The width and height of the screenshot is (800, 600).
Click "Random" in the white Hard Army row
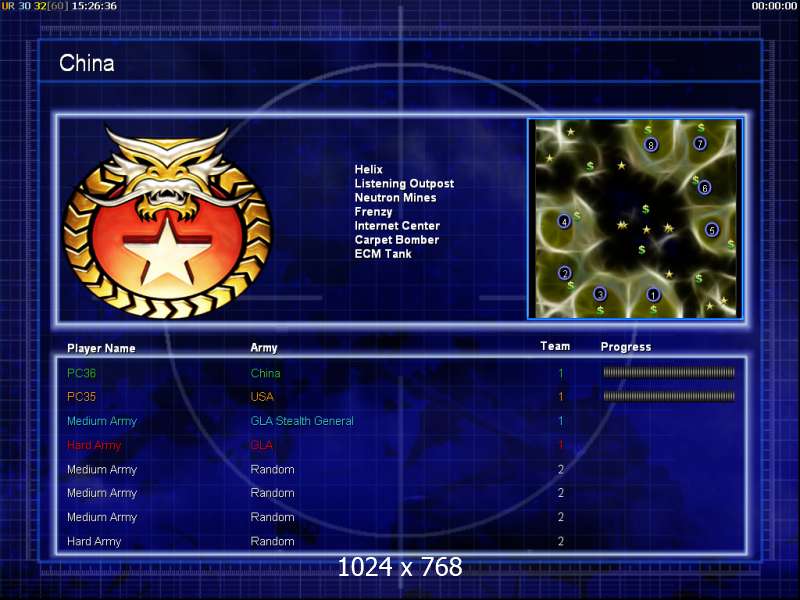pyautogui.click(x=272, y=541)
